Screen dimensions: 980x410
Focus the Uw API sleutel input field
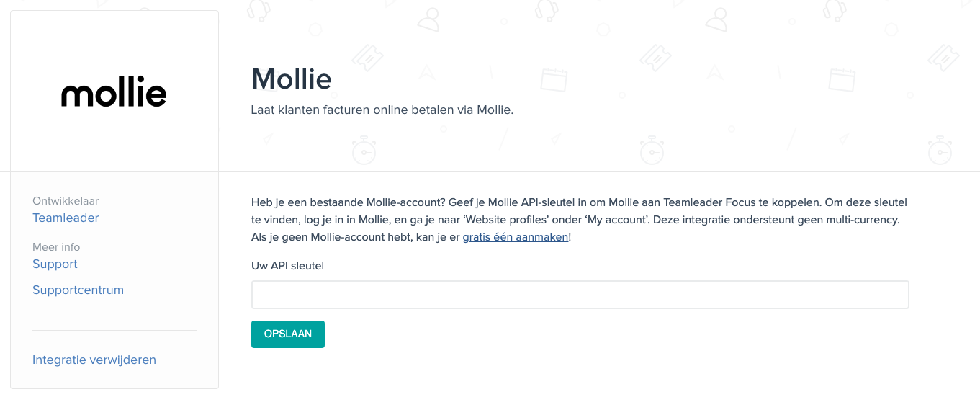580,295
